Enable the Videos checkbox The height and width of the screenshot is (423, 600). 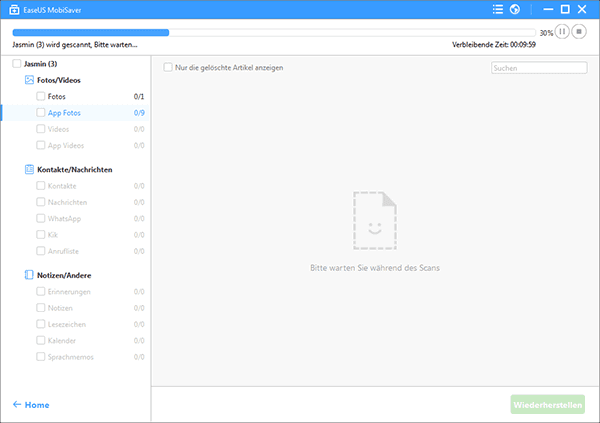[41, 129]
